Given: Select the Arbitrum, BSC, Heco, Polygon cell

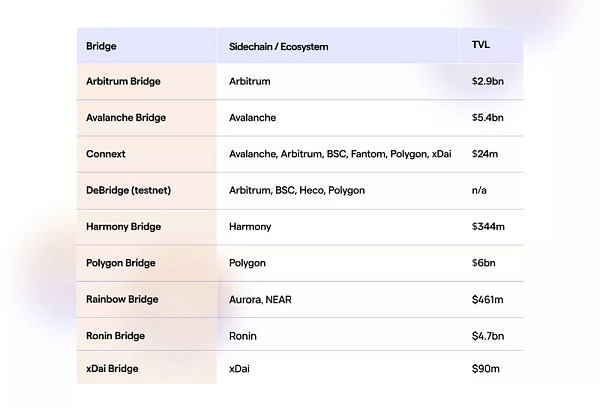Looking at the screenshot, I should 297,190.
